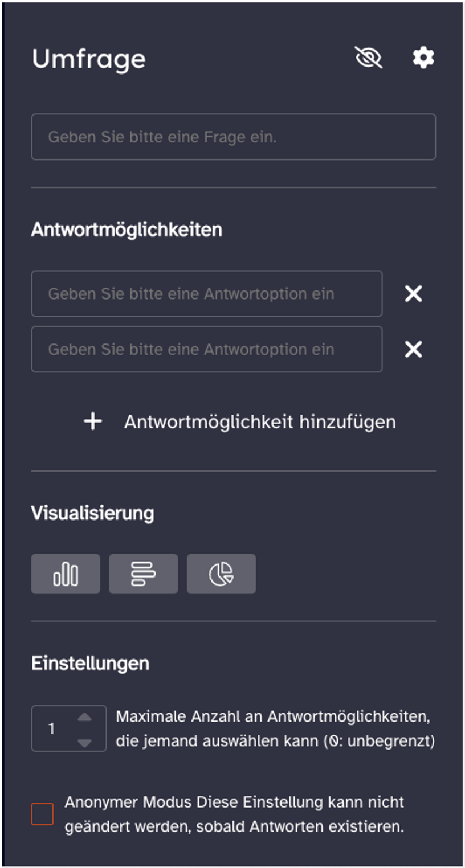Decrease maximum answer count with down arrow

tap(85, 742)
